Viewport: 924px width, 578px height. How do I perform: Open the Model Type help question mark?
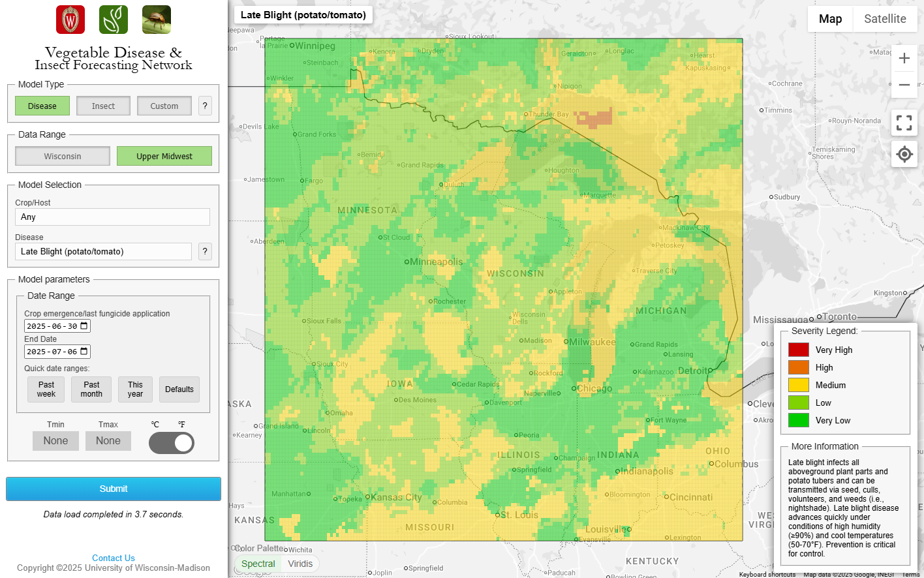pyautogui.click(x=205, y=106)
